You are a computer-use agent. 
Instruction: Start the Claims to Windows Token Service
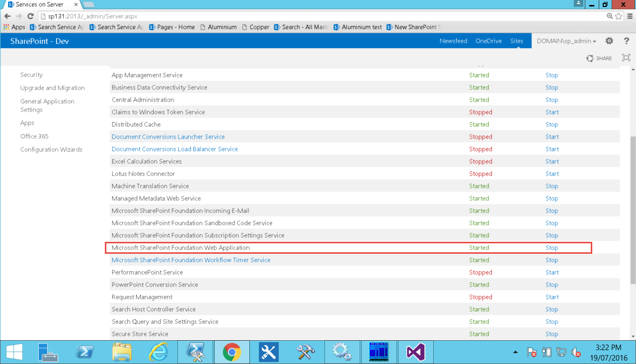(x=552, y=112)
